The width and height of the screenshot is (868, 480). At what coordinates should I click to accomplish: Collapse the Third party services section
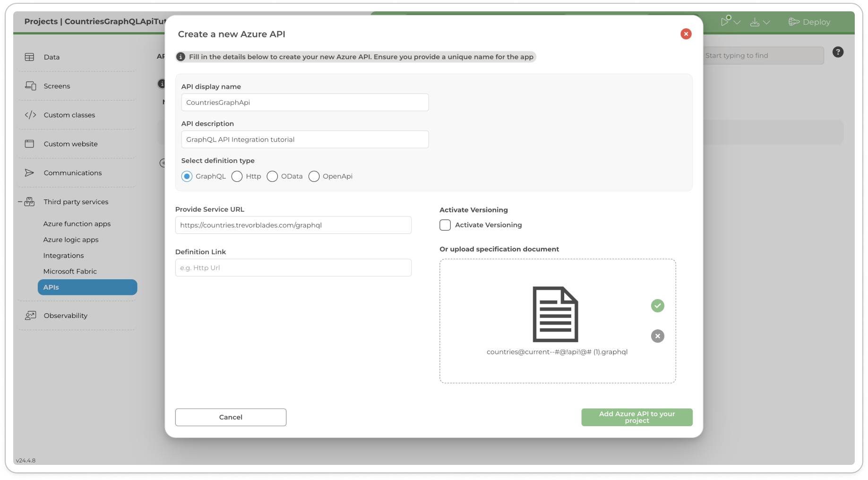pyautogui.click(x=20, y=202)
